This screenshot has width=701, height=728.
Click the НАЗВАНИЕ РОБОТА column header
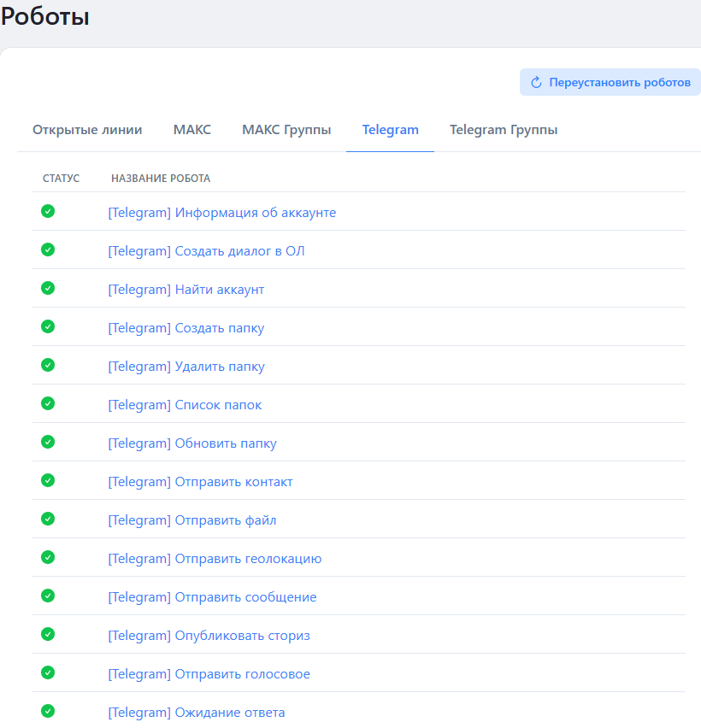(x=161, y=179)
